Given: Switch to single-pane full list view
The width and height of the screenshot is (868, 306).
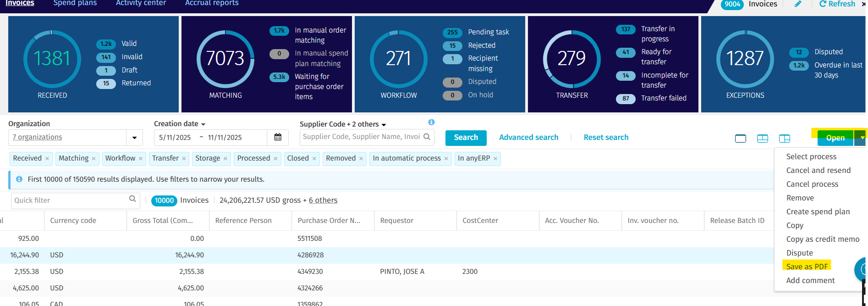Looking at the screenshot, I should click(x=740, y=139).
